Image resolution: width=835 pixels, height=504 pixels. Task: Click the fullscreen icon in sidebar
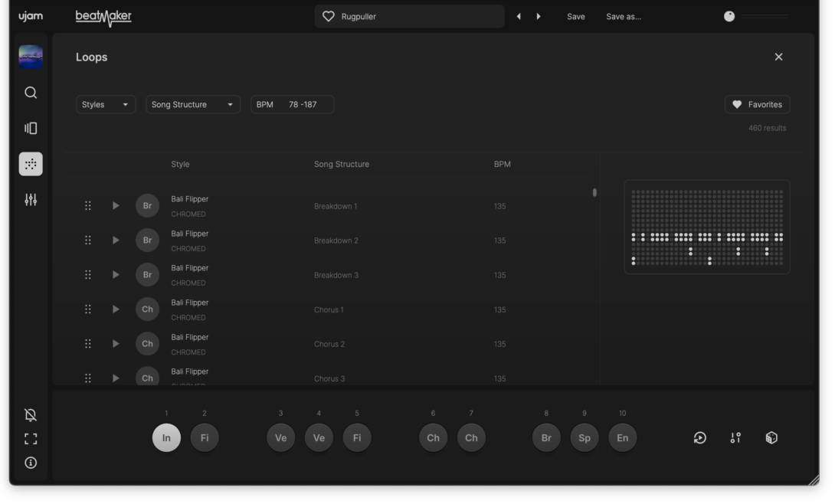point(31,439)
